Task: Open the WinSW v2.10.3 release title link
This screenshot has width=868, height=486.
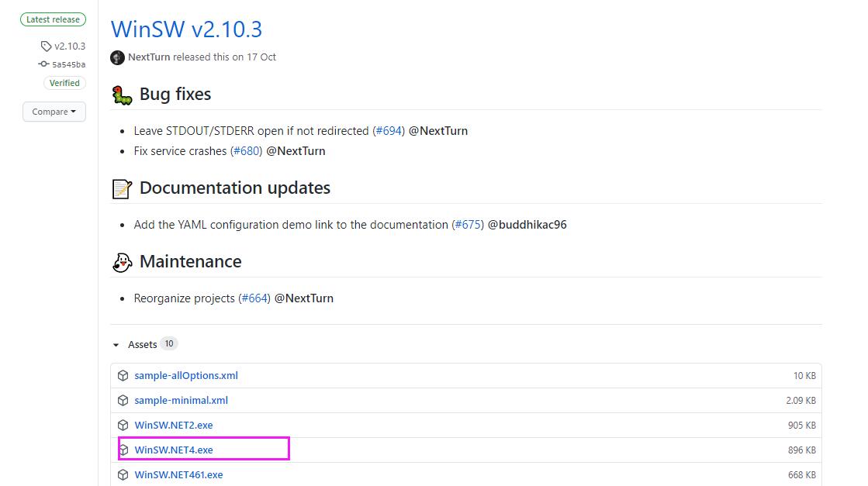Action: pyautogui.click(x=186, y=29)
